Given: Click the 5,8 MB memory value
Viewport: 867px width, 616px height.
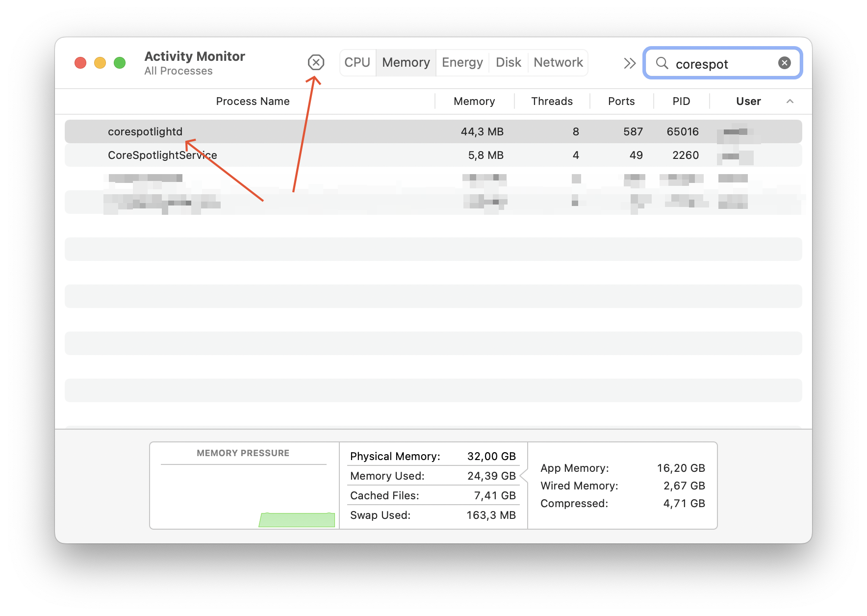Looking at the screenshot, I should (x=485, y=155).
